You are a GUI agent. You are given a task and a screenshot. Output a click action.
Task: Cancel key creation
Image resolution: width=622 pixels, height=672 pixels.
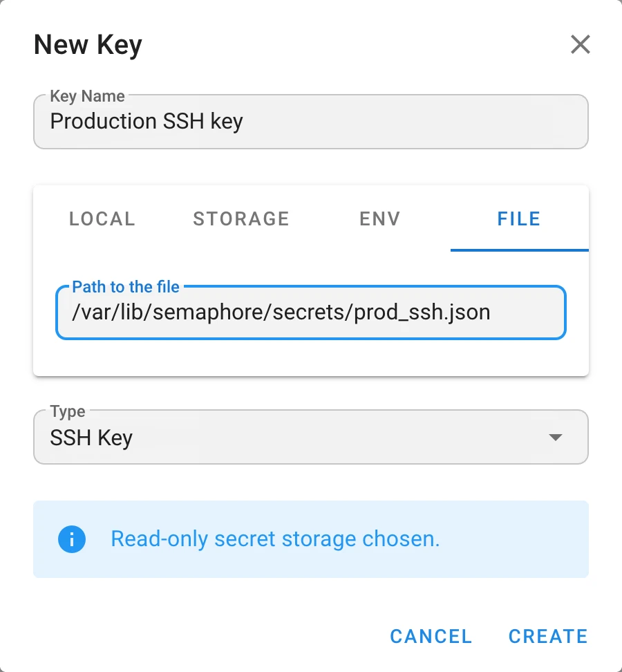431,637
